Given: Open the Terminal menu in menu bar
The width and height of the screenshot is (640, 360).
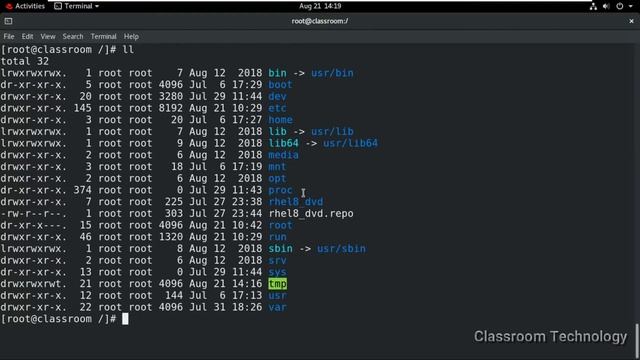Looking at the screenshot, I should (x=103, y=36).
